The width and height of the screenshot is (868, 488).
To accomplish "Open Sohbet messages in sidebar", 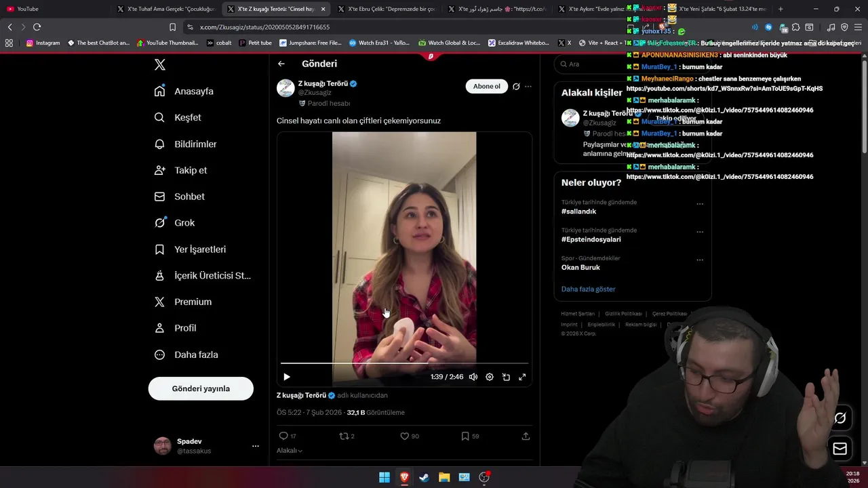I will [x=179, y=197].
